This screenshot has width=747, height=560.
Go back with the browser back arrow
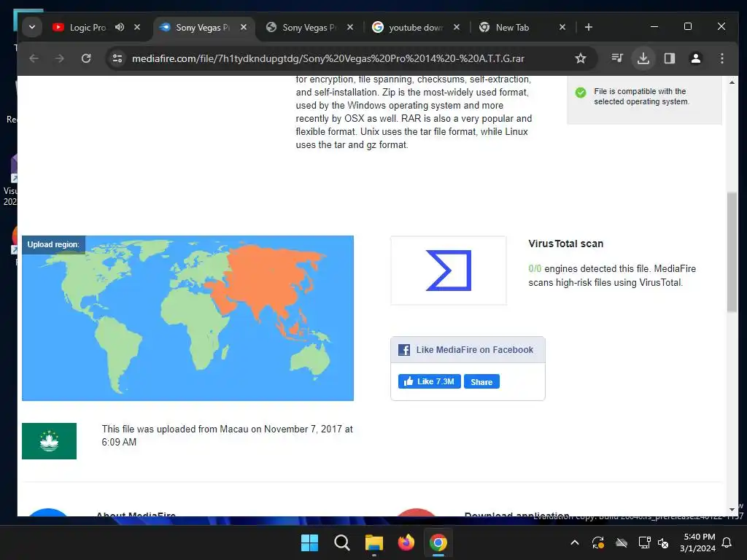(34, 58)
